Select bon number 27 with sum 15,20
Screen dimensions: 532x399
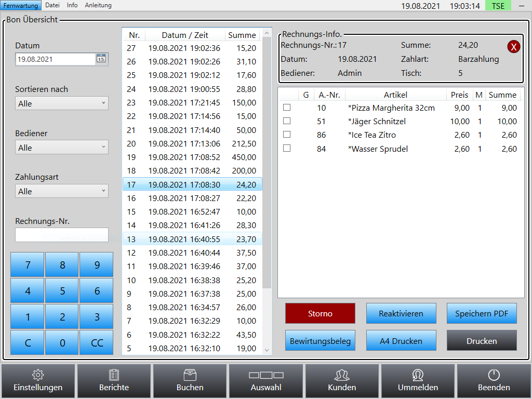pyautogui.click(x=192, y=48)
